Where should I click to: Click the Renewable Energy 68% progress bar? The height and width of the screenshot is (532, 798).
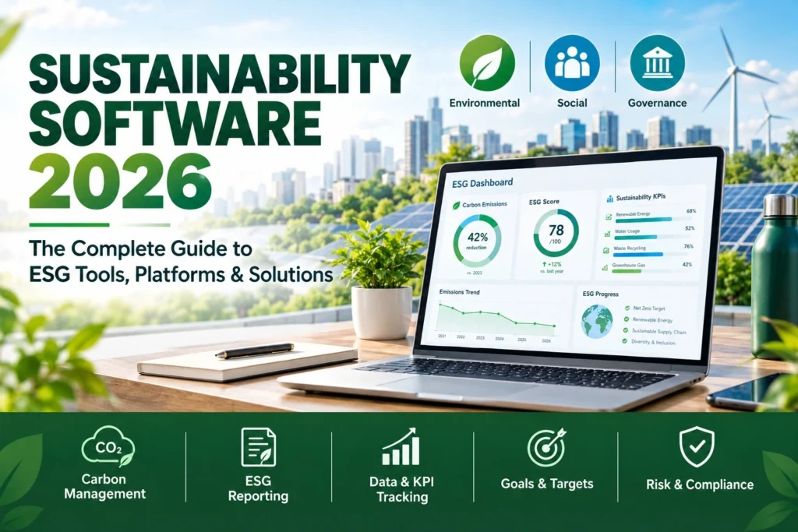click(654, 220)
